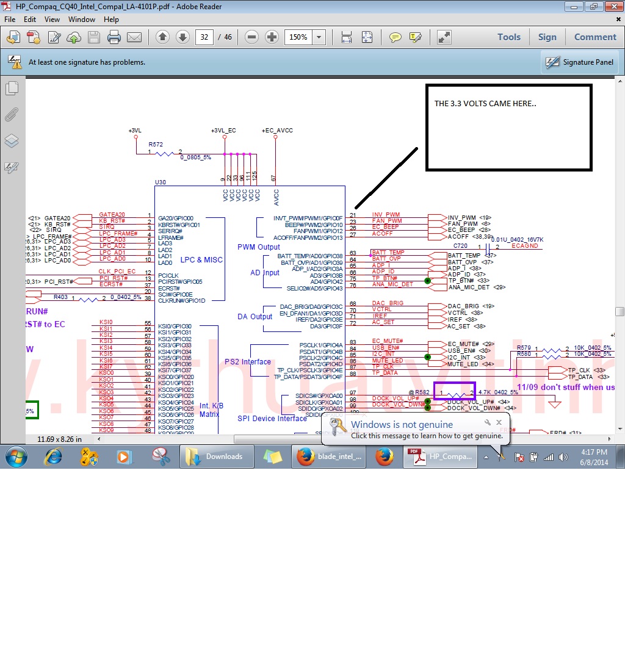Expand the Tools pane

pyautogui.click(x=508, y=37)
